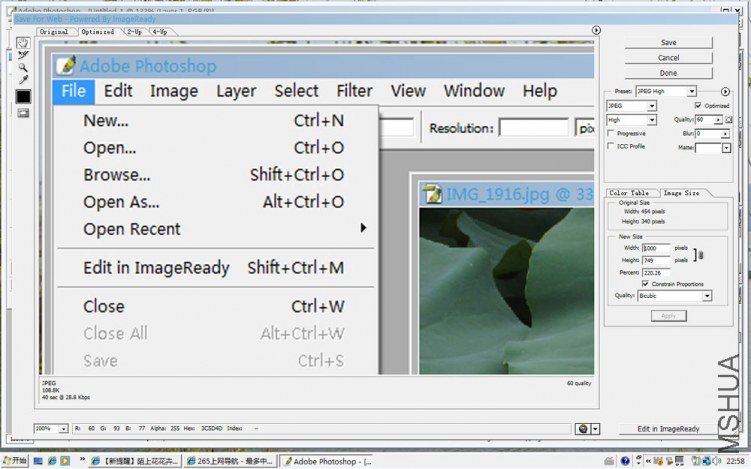The height and width of the screenshot is (469, 751).
Task: Uncheck Constrain Proportions
Action: pyautogui.click(x=645, y=283)
